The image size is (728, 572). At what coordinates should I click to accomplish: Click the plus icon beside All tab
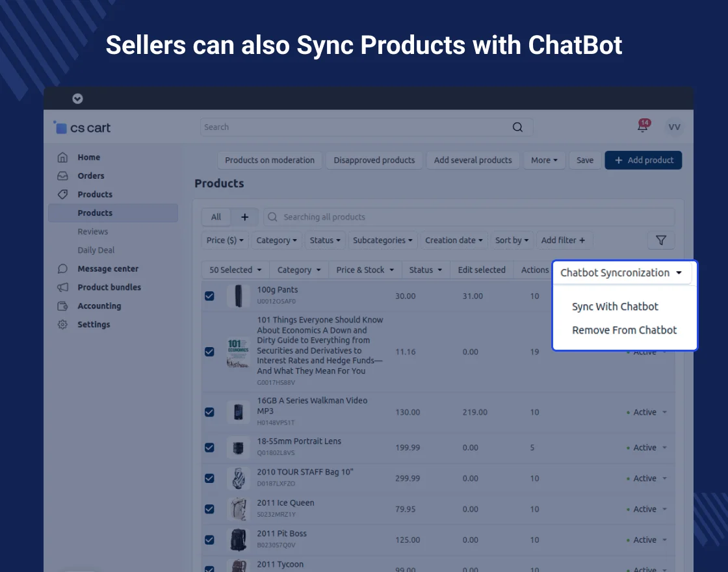click(x=244, y=217)
